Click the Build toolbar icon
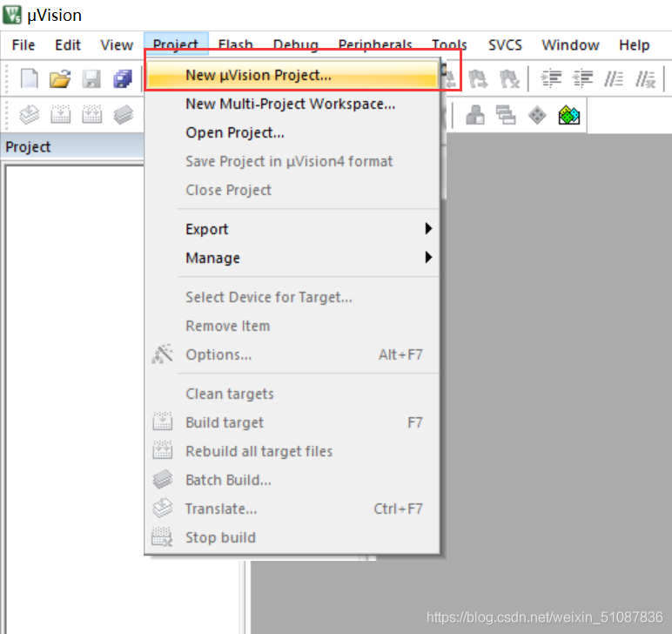 [60, 114]
